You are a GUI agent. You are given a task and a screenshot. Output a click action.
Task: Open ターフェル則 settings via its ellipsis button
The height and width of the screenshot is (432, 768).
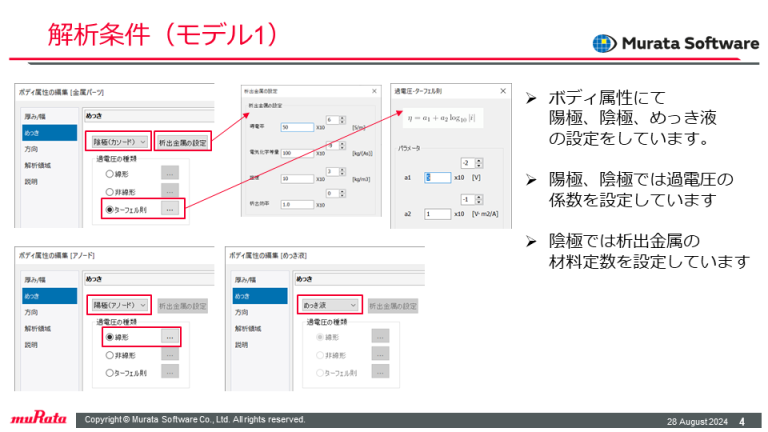pos(170,209)
